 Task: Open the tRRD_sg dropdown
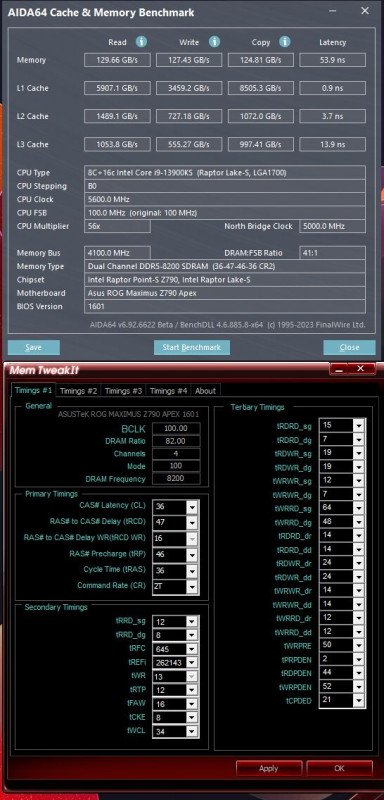coord(192,621)
